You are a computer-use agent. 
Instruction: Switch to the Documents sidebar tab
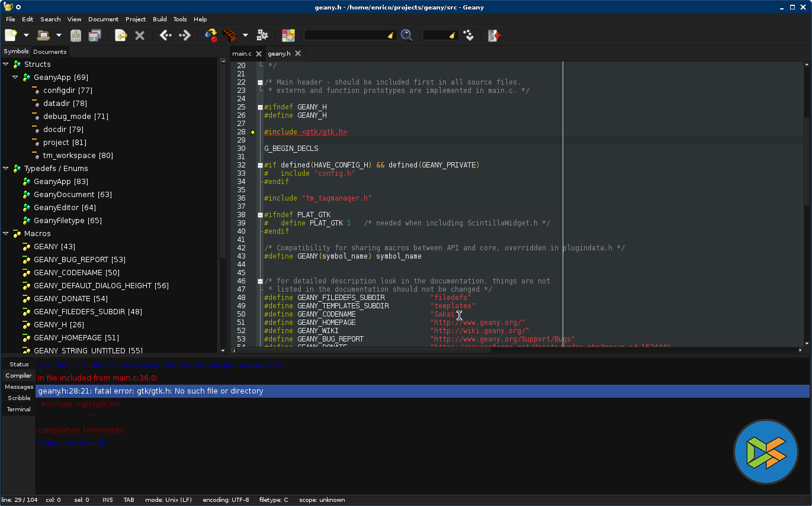[50, 52]
